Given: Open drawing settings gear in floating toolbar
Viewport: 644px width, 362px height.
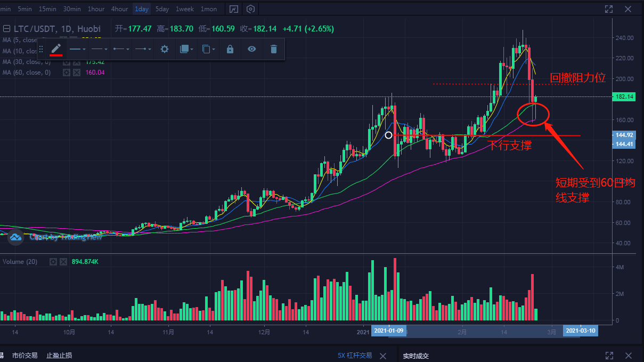Looking at the screenshot, I should click(x=165, y=49).
